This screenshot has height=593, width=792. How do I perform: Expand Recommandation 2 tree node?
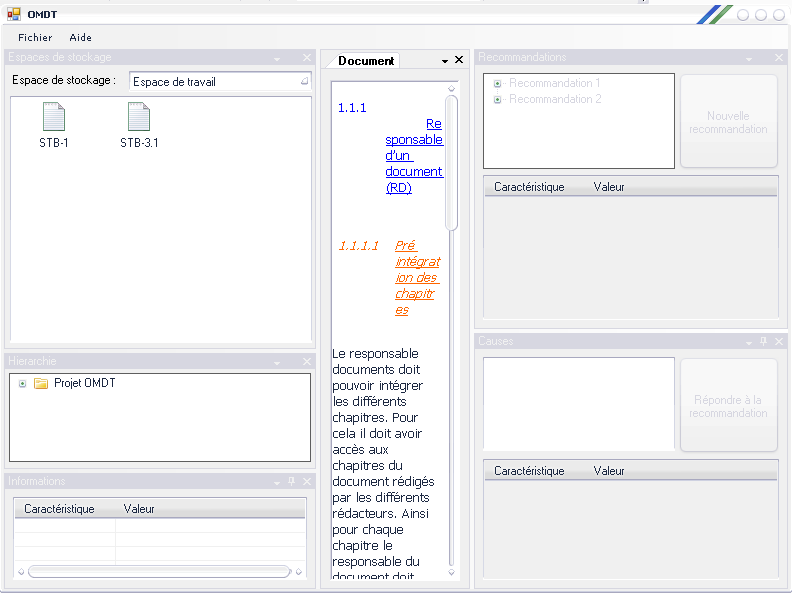click(497, 100)
